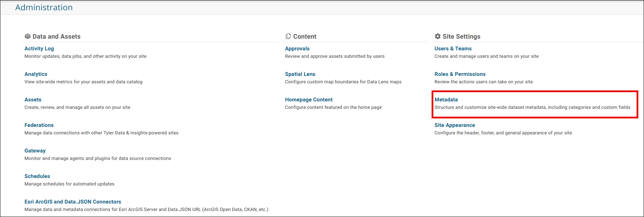This screenshot has height=217, width=644.
Task: Click the document icon next to Content
Action: tap(288, 36)
